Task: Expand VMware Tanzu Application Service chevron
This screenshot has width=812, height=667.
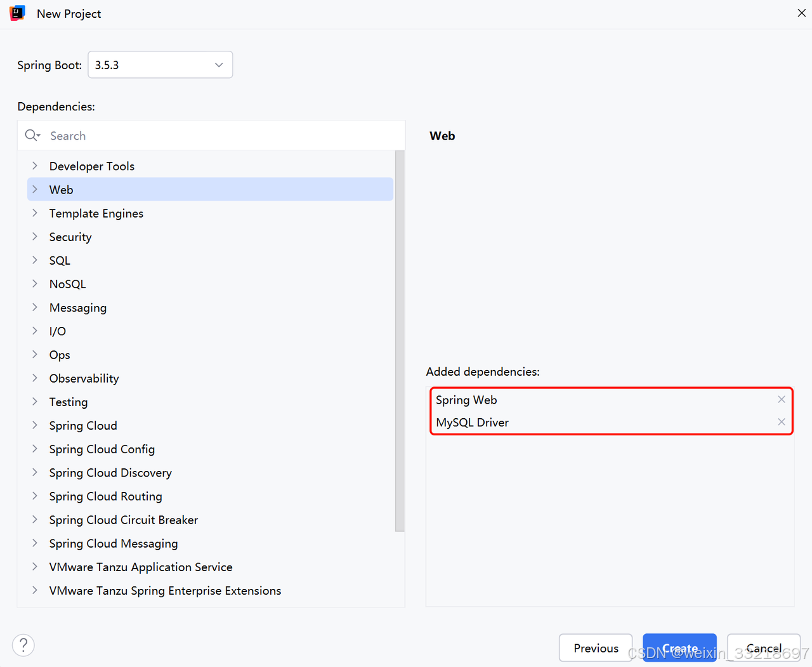Action: (x=35, y=567)
